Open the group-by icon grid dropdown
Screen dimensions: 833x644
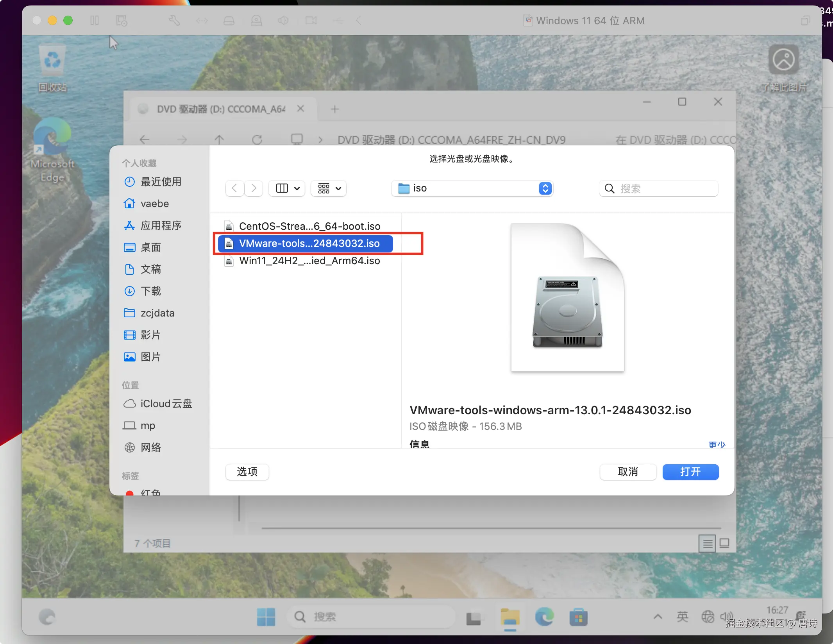click(x=329, y=188)
